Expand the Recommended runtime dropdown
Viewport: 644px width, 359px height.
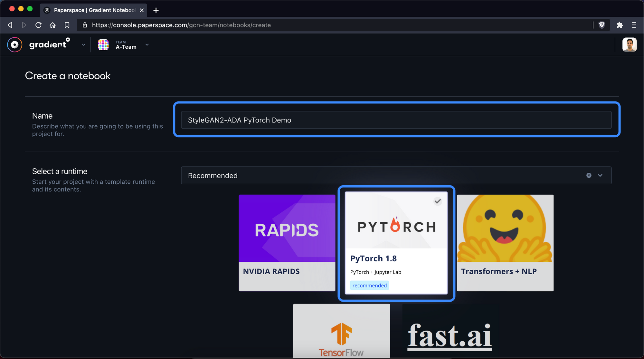click(600, 175)
